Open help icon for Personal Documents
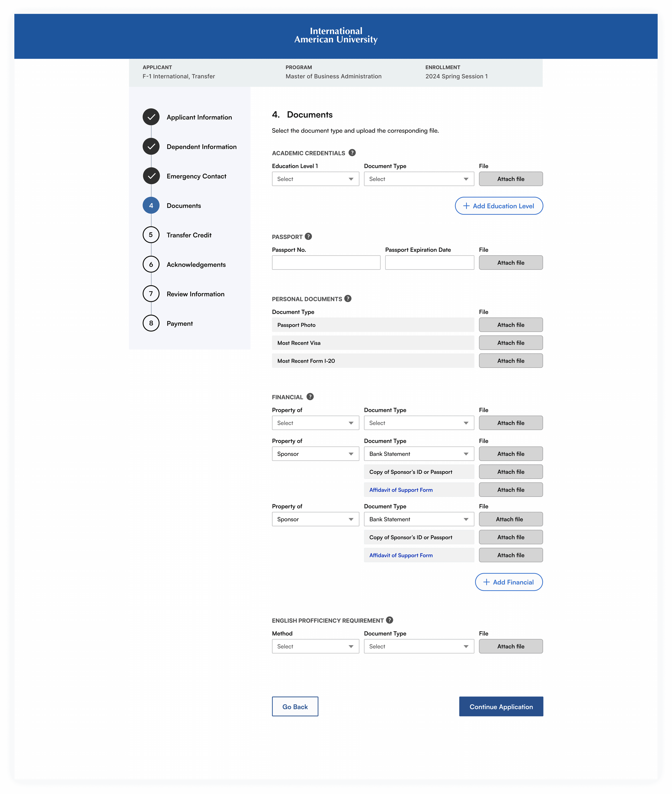The image size is (672, 794). (348, 299)
